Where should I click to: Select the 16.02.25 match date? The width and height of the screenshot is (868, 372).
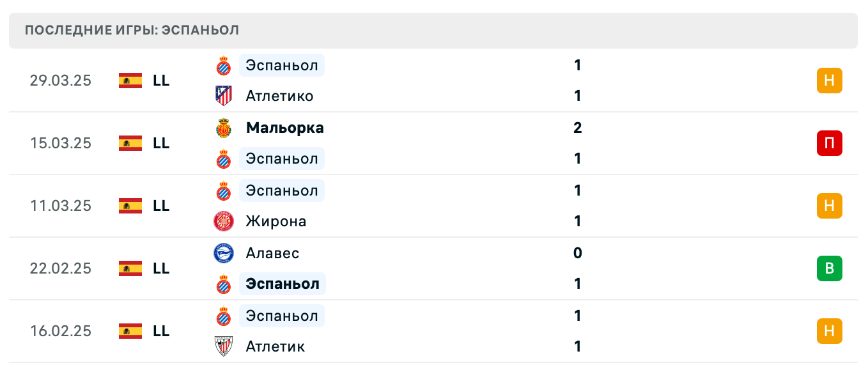pyautogui.click(x=61, y=331)
